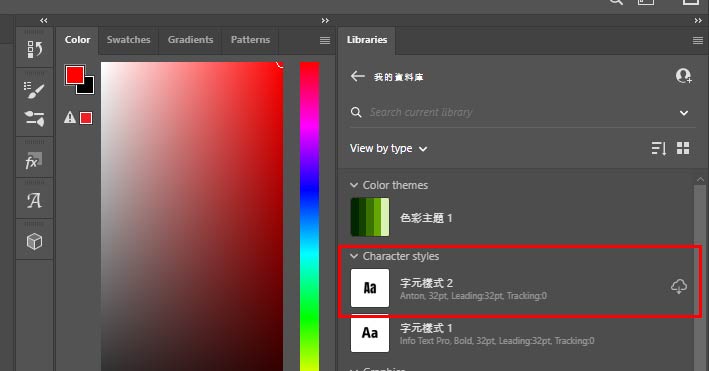The height and width of the screenshot is (371, 709).
Task: Click the out-of-gamut warning triangle
Action: tap(70, 118)
